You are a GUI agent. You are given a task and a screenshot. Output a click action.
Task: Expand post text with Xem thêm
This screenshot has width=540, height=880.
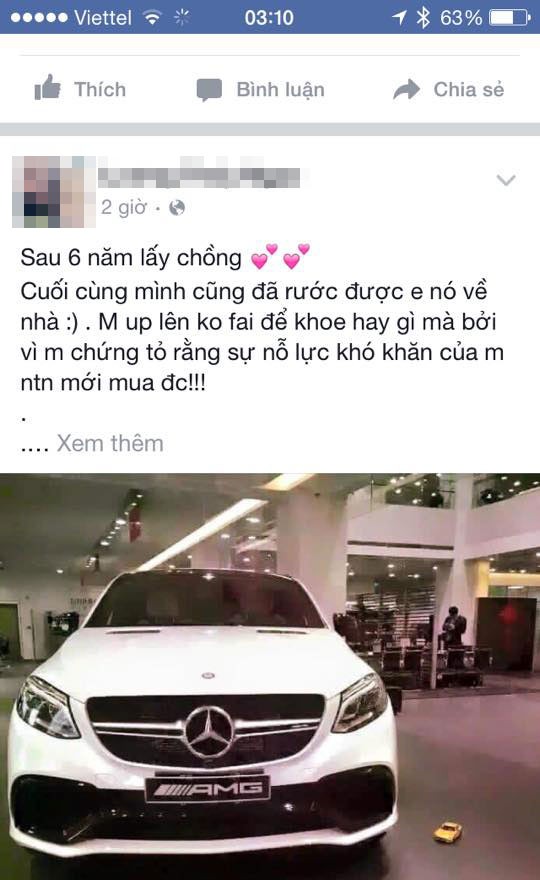(x=110, y=443)
